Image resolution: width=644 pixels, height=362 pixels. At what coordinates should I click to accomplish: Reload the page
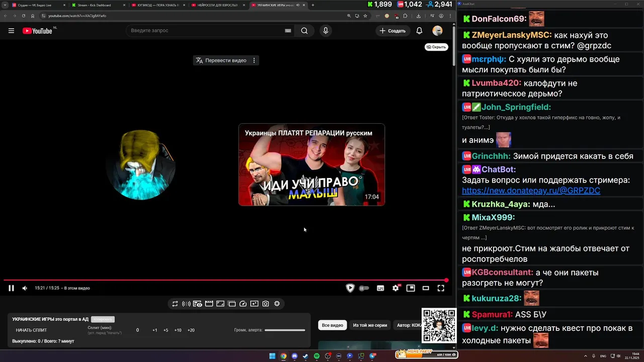tap(23, 16)
